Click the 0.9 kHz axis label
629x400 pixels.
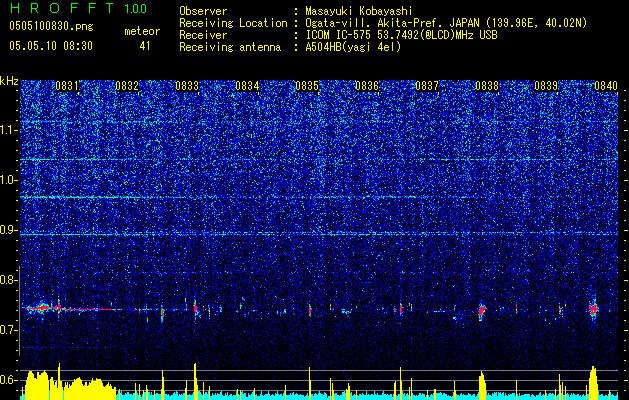point(8,230)
